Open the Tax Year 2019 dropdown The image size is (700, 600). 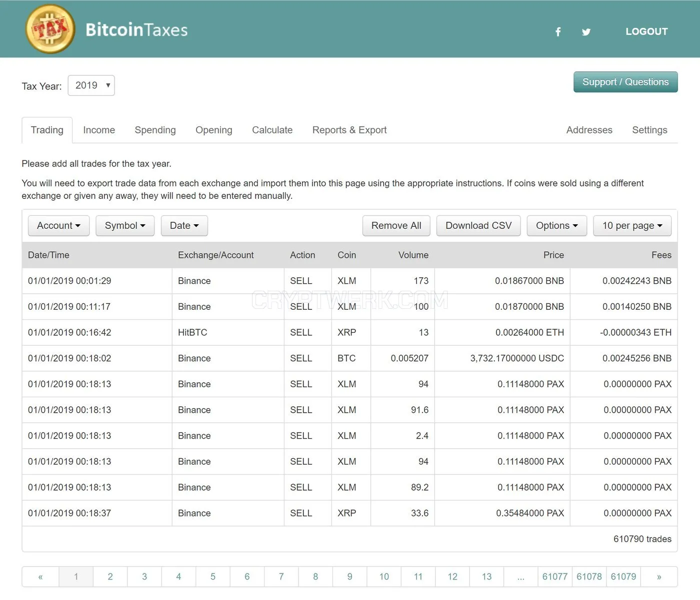click(91, 85)
